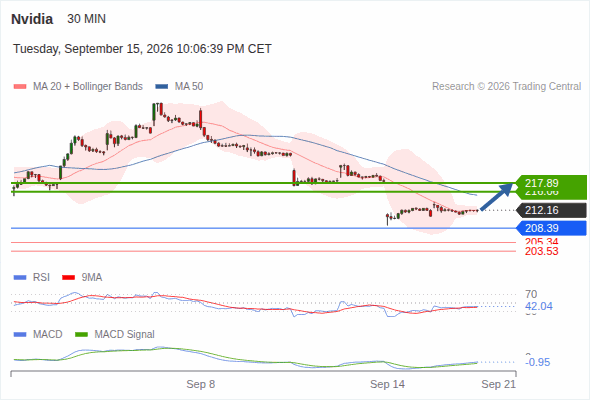The width and height of the screenshot is (590, 400).
Task: Click the RSI blue legend swatch
Action: pos(20,278)
